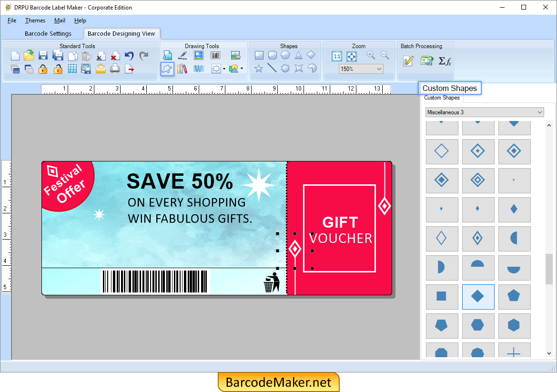The image size is (557, 392).
Task: Expand the frame tool dropdown arrow
Action: pyautogui.click(x=224, y=69)
